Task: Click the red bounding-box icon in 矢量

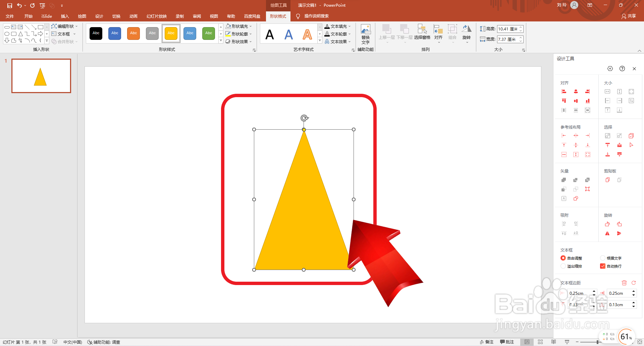Action: point(588,189)
